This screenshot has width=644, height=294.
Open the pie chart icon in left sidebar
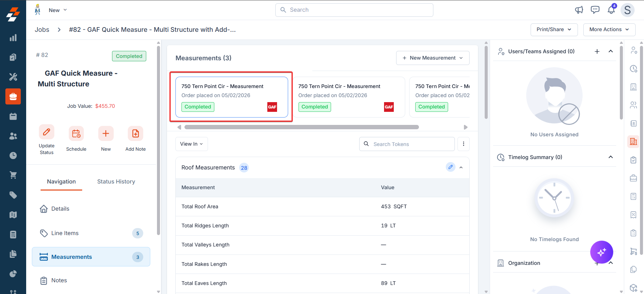(13, 274)
